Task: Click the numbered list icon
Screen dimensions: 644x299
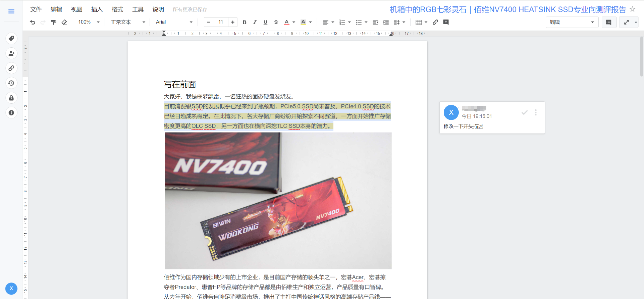Action: point(342,22)
